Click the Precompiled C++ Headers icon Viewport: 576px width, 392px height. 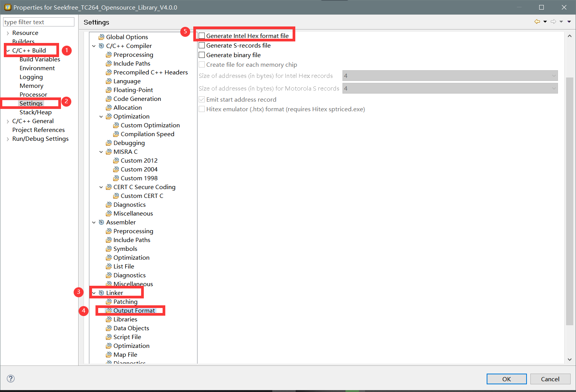coord(109,72)
